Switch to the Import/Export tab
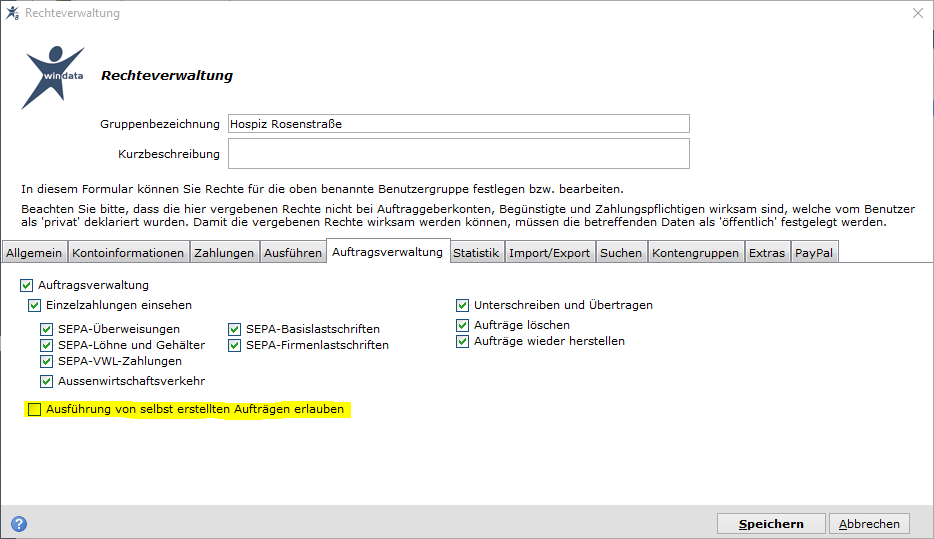934x539 pixels. [549, 253]
